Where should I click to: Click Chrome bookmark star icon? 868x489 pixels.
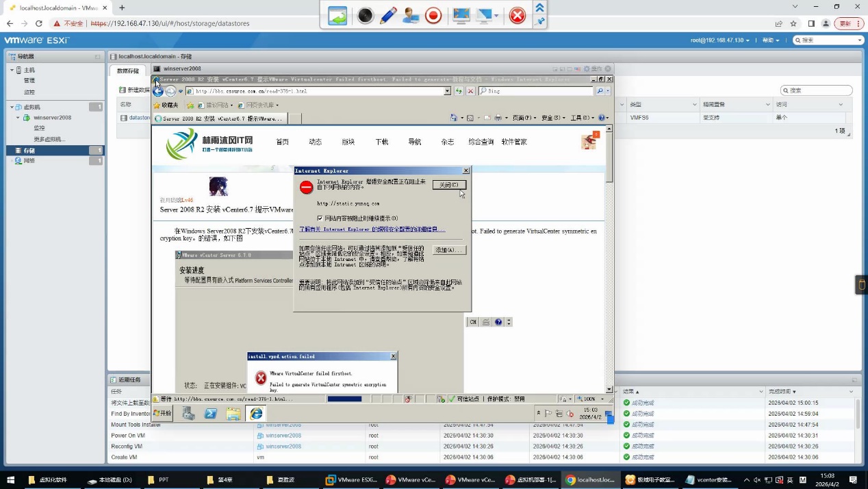click(x=793, y=23)
